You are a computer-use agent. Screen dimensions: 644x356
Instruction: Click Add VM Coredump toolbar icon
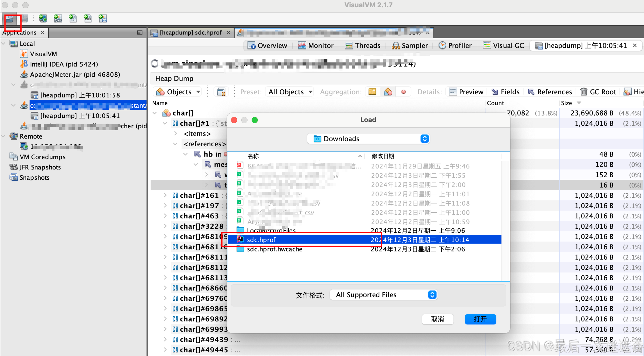pyautogui.click(x=73, y=19)
